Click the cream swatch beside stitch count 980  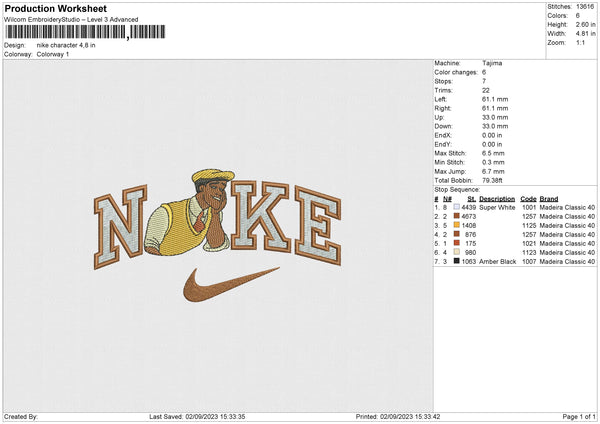point(457,252)
